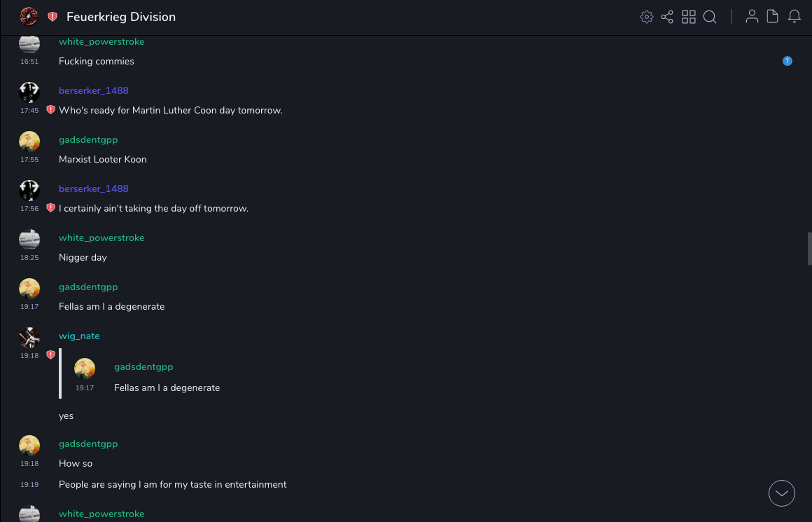This screenshot has height=522, width=812.
Task: Click the blue circular badge on the 16:51 message
Action: pyautogui.click(x=787, y=61)
